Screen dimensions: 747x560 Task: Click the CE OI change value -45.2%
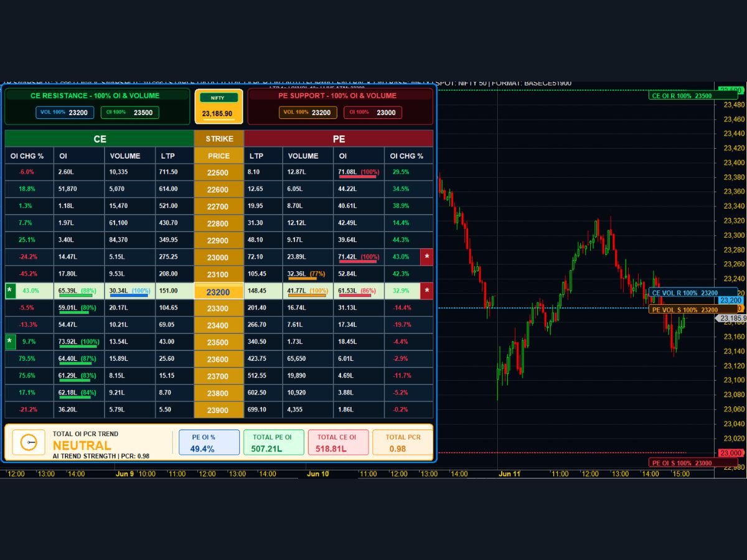[x=28, y=274]
